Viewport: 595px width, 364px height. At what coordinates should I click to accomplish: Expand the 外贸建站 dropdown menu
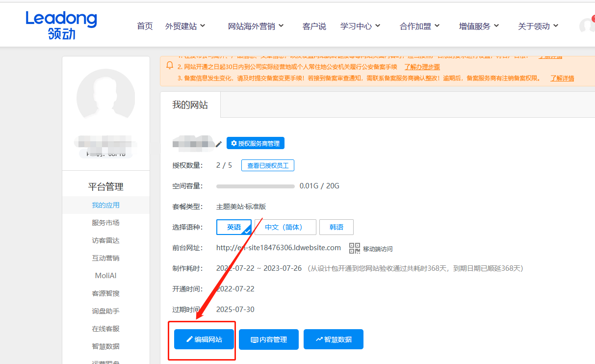coord(185,26)
